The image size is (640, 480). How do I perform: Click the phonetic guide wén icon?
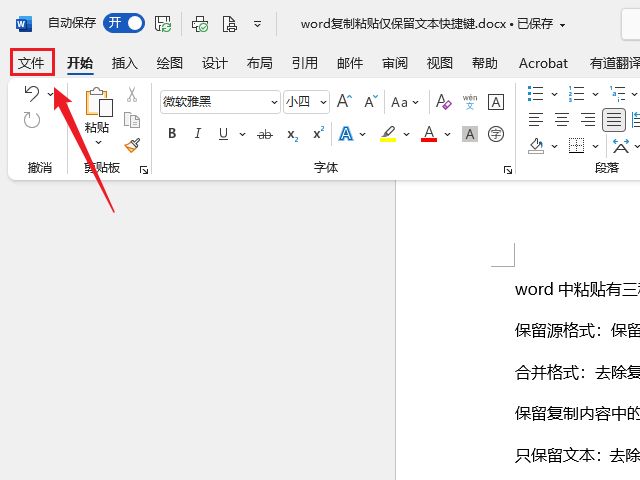pyautogui.click(x=470, y=102)
